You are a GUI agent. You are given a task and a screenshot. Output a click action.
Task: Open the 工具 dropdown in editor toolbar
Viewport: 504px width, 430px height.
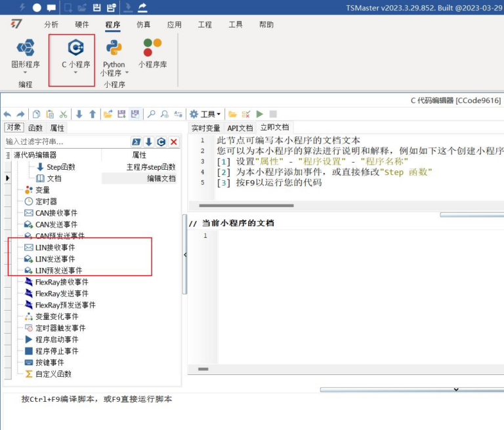click(x=205, y=114)
